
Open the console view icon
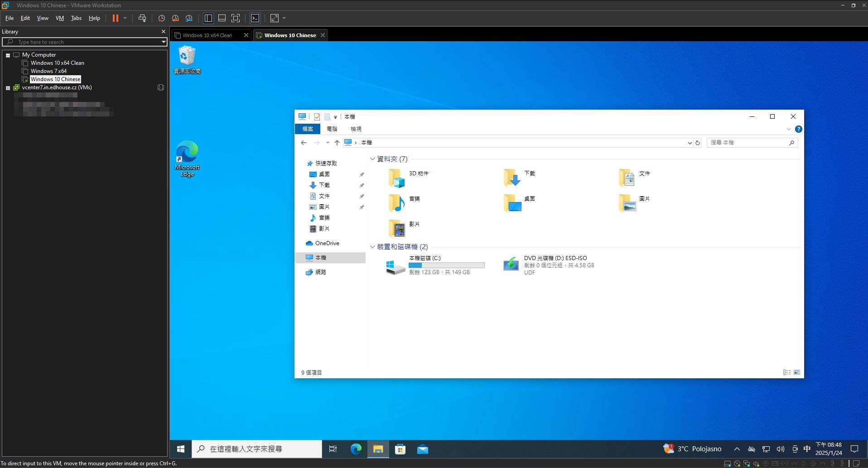255,18
